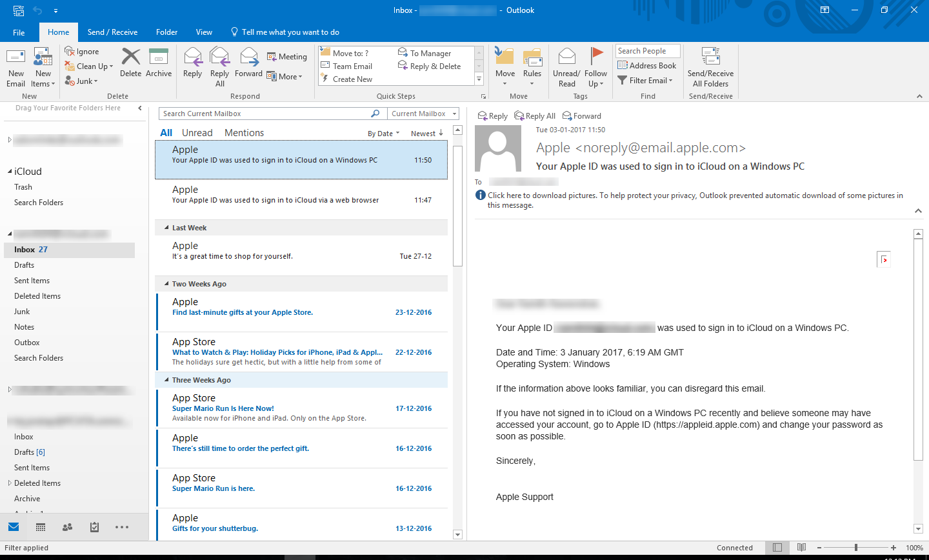Click the Delete X icon
The image size is (929, 560).
pyautogui.click(x=131, y=57)
